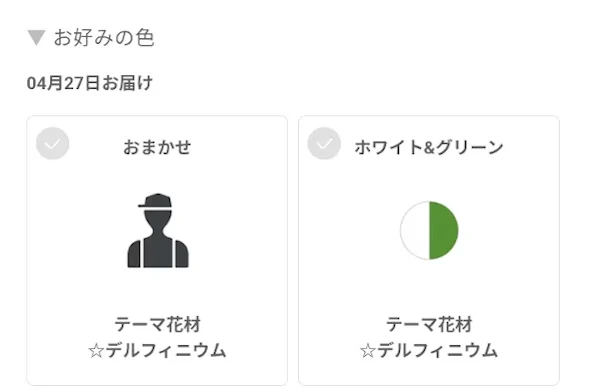Click the white and green half-circle icon
The height and width of the screenshot is (391, 600).
coord(429,230)
